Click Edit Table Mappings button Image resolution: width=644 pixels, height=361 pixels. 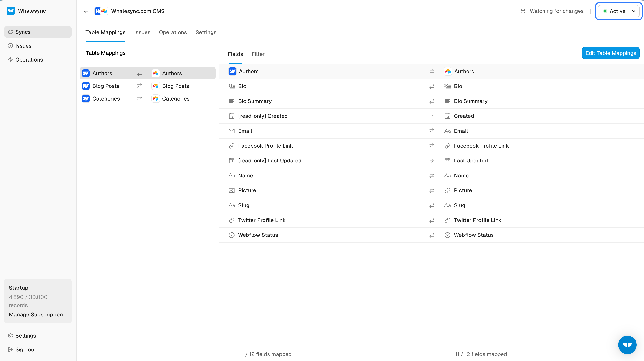611,53
